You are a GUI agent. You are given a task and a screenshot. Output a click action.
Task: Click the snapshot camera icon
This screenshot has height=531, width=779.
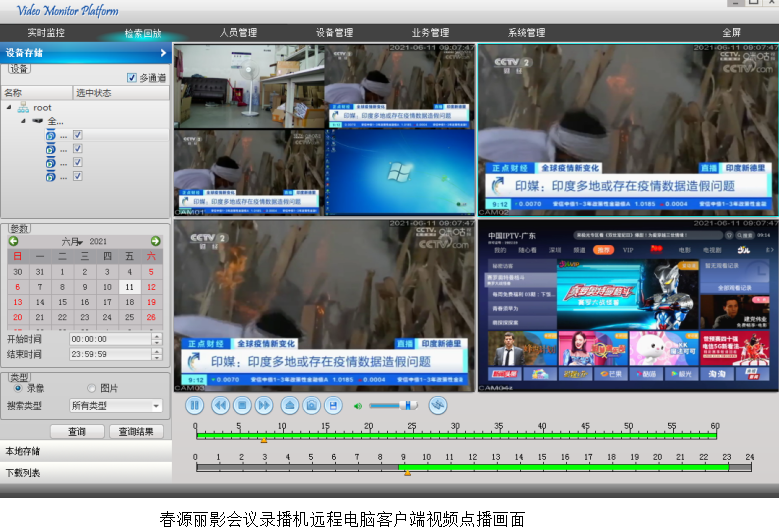coord(311,405)
